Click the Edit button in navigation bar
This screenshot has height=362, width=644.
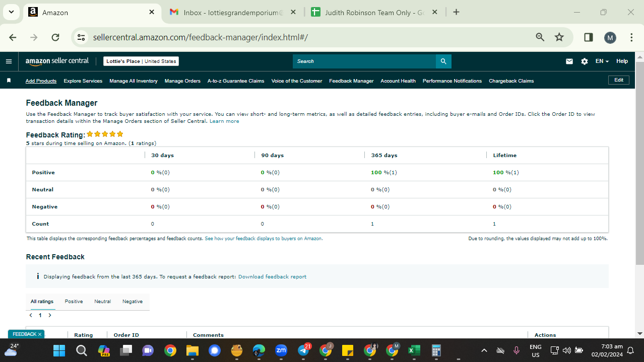coord(619,80)
